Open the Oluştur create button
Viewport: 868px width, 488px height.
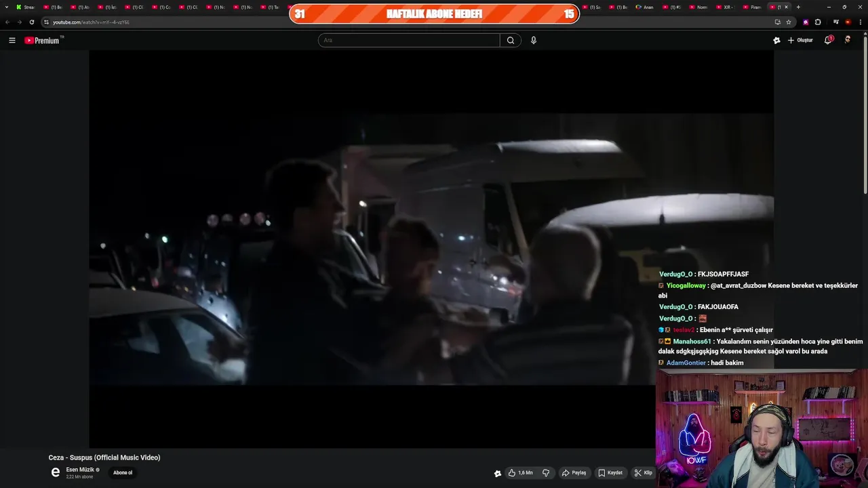coord(800,41)
